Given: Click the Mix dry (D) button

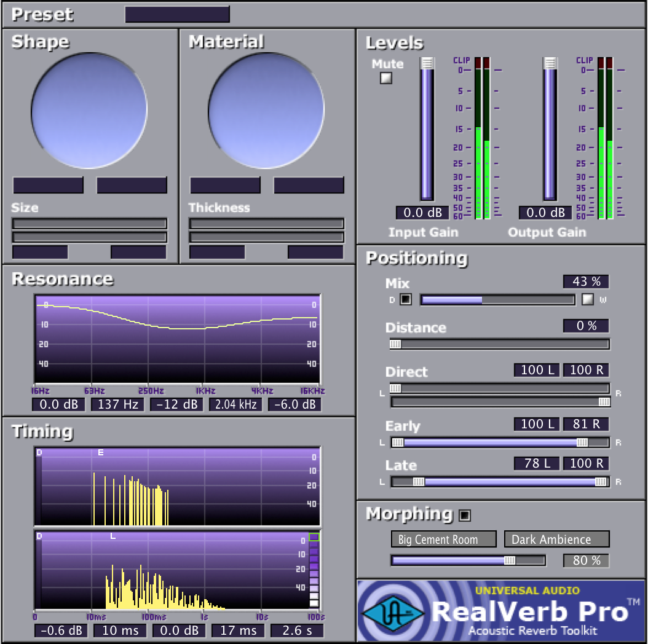Looking at the screenshot, I should (x=406, y=299).
